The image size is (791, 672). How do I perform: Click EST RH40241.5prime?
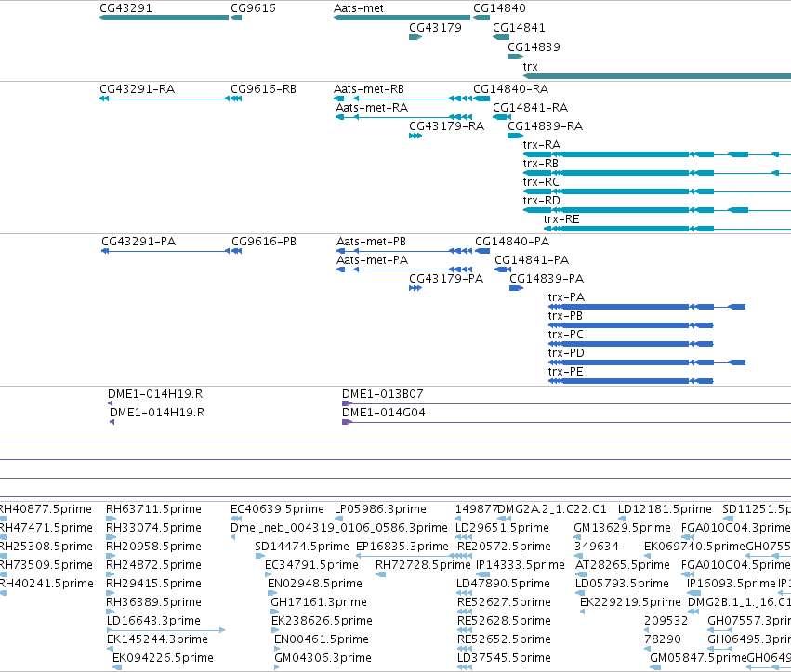(46, 585)
